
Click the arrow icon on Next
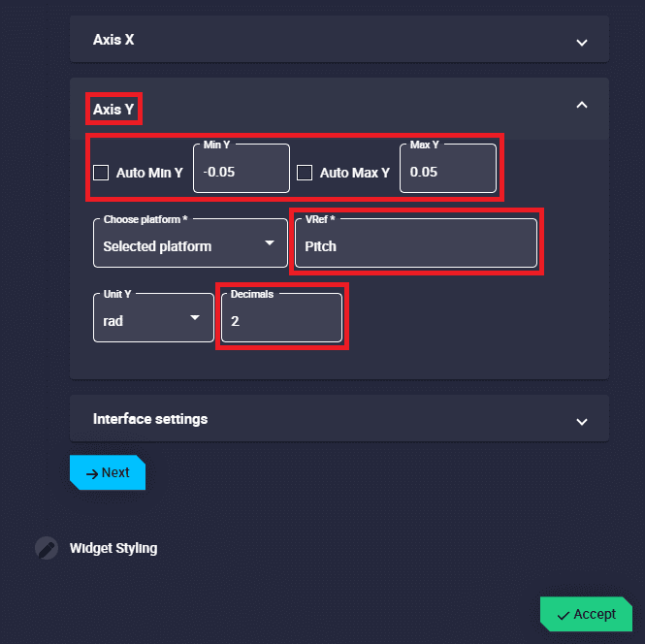[x=92, y=473]
